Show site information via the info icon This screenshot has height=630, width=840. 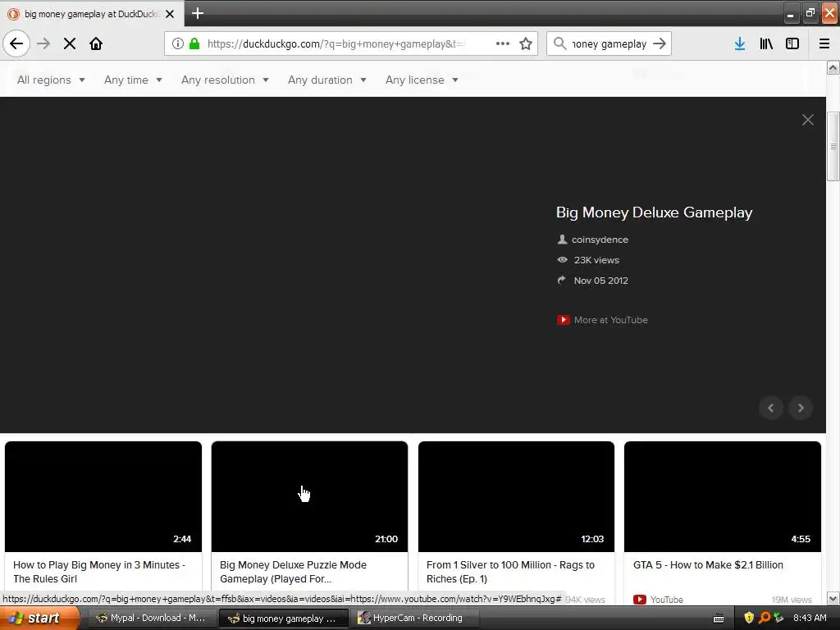tap(178, 43)
